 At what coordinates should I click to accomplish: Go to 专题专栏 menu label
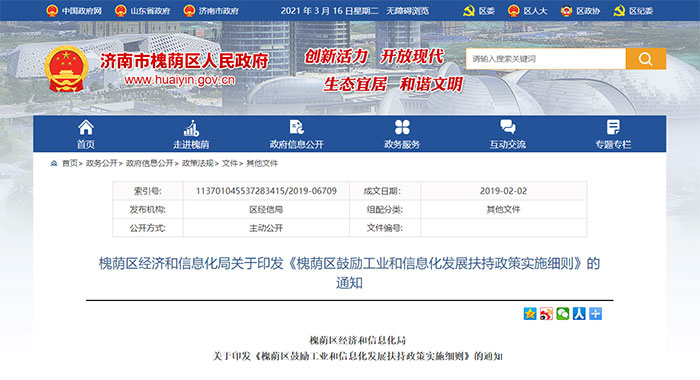(x=613, y=144)
